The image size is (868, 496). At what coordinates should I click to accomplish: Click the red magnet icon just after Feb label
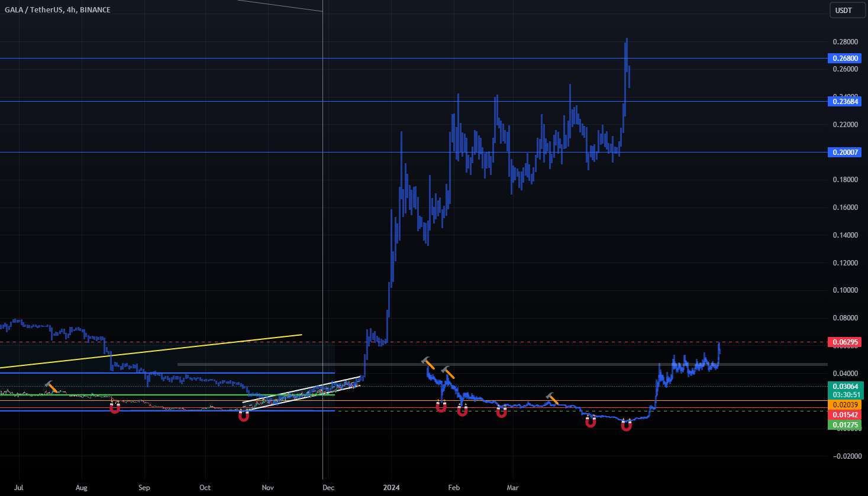(x=462, y=410)
